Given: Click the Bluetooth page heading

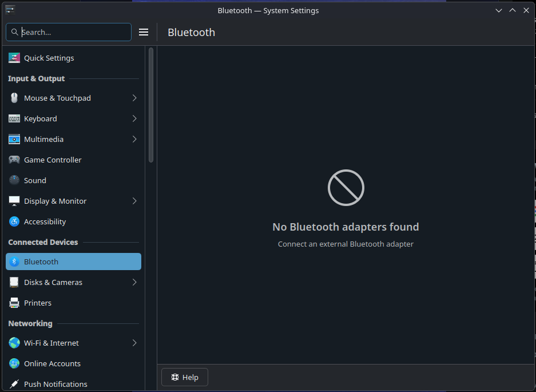Looking at the screenshot, I should 192,32.
